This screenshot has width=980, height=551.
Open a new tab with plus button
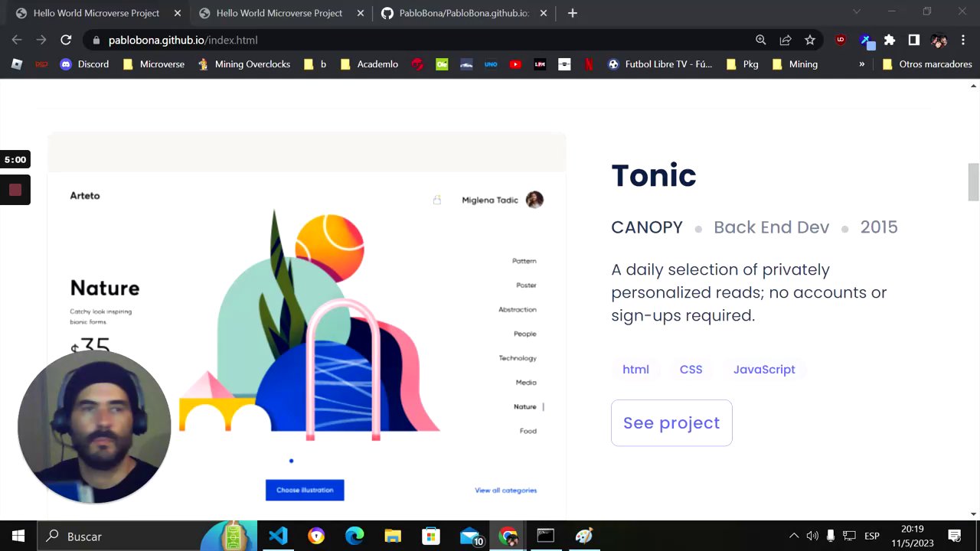(573, 13)
